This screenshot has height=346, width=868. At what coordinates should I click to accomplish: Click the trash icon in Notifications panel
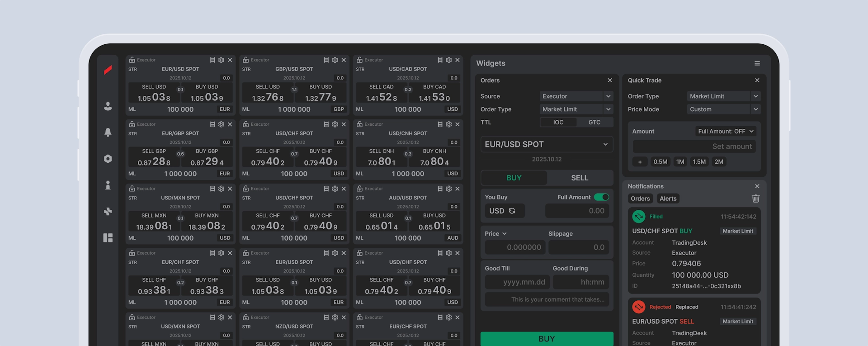click(x=755, y=199)
